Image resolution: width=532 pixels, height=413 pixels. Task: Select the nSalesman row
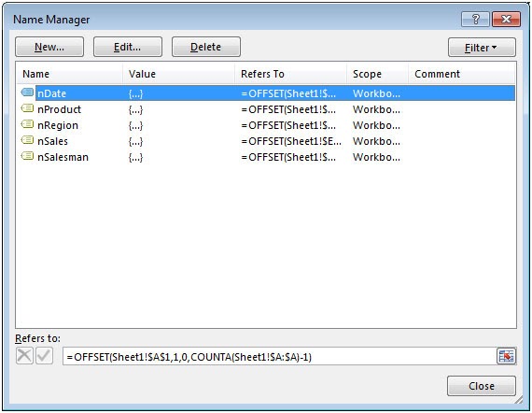point(266,157)
